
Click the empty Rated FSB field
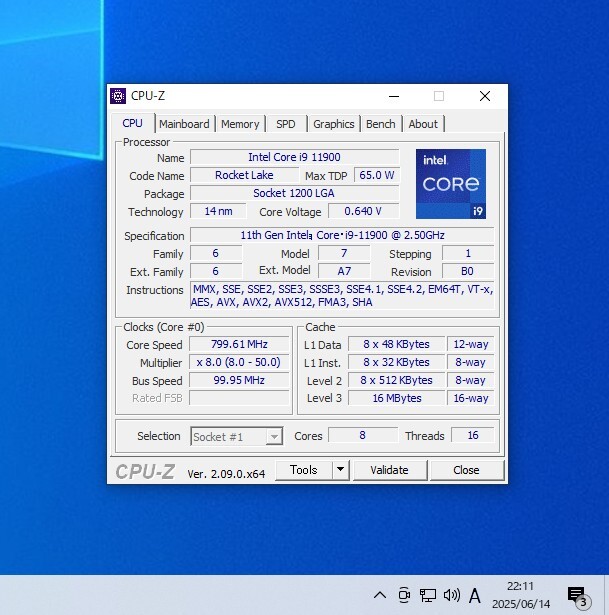point(239,398)
